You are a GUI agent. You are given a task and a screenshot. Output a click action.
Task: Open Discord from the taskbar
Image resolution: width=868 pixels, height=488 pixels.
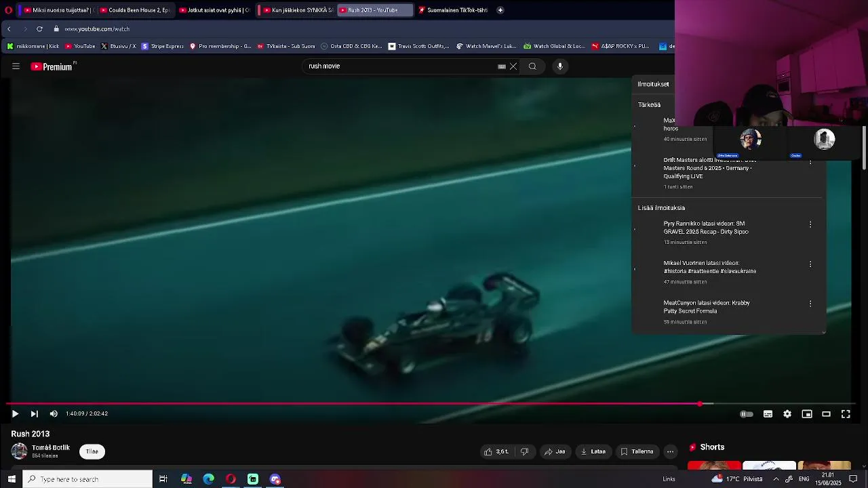(275, 479)
